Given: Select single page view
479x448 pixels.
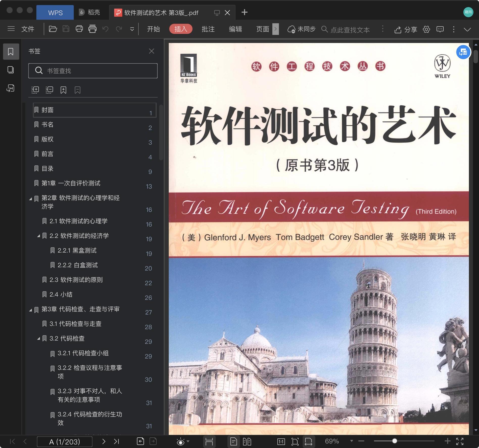Looking at the screenshot, I should pos(234,441).
